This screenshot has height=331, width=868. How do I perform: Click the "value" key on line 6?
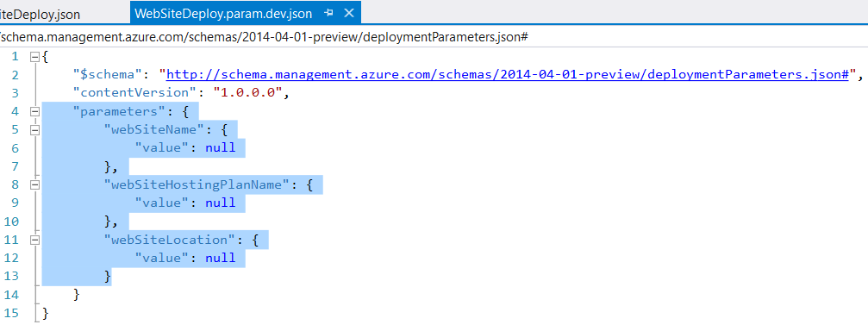162,147
